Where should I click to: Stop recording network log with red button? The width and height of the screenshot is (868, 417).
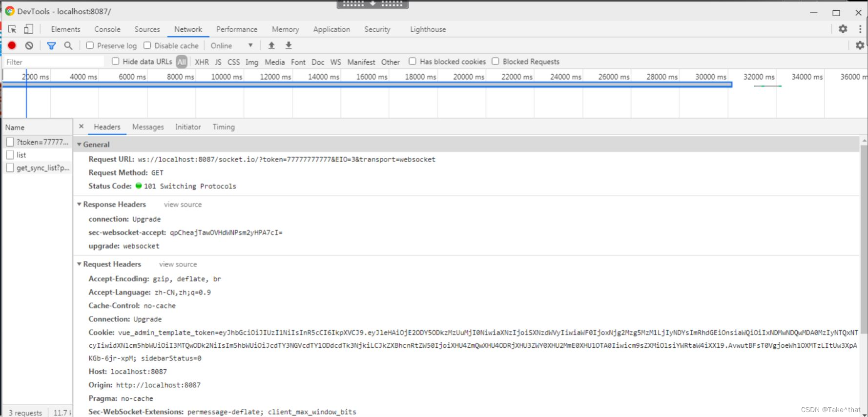click(12, 45)
